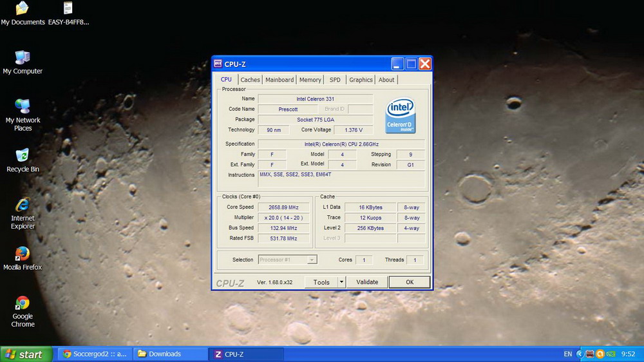
Task: Switch to the Memory tab
Action: [310, 80]
